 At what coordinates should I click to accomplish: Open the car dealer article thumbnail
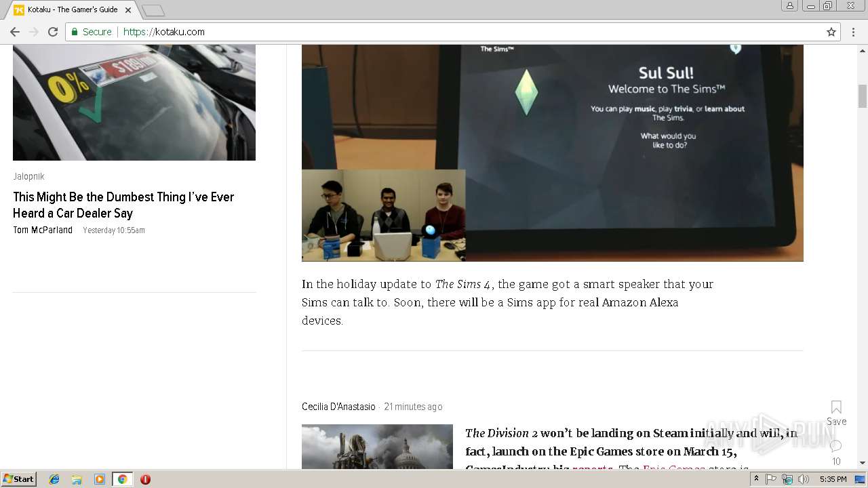point(134,102)
